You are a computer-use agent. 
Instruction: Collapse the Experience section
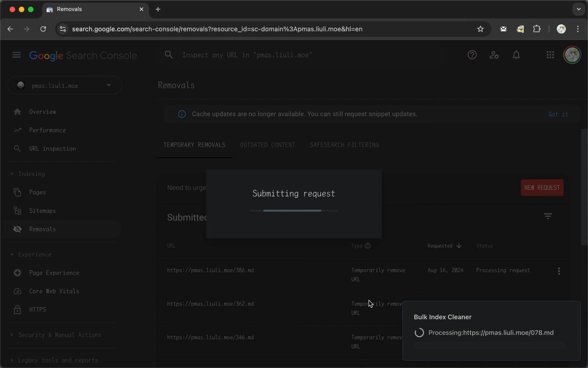point(12,254)
